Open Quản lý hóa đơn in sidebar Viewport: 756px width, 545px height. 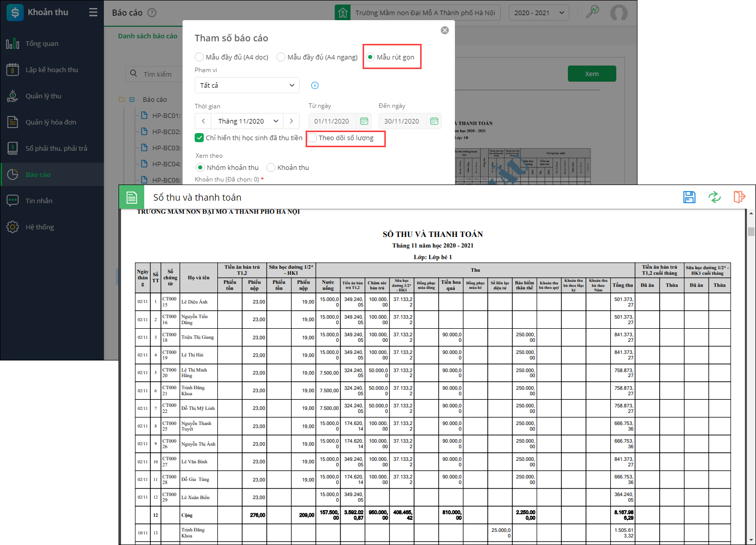[51, 122]
